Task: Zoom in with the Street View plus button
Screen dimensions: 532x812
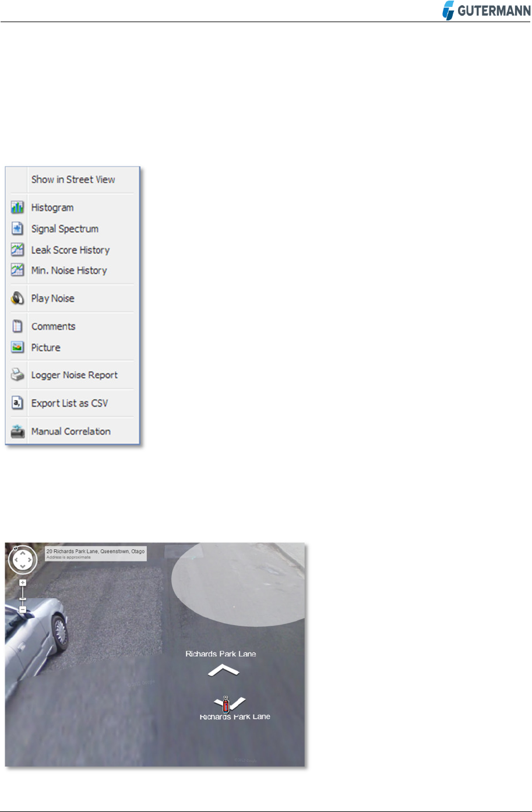Action: 23,582
